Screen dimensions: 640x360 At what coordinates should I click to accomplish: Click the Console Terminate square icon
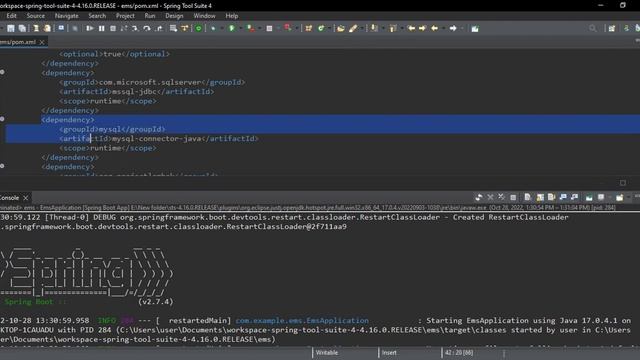(513, 198)
